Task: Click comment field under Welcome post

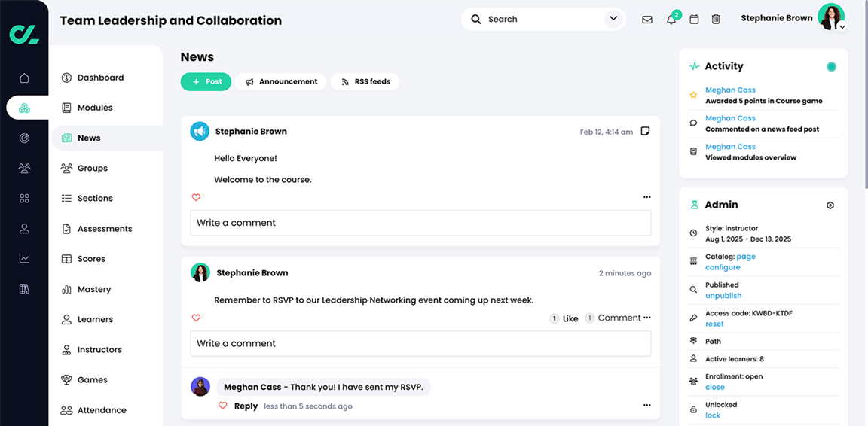Action: [x=420, y=223]
